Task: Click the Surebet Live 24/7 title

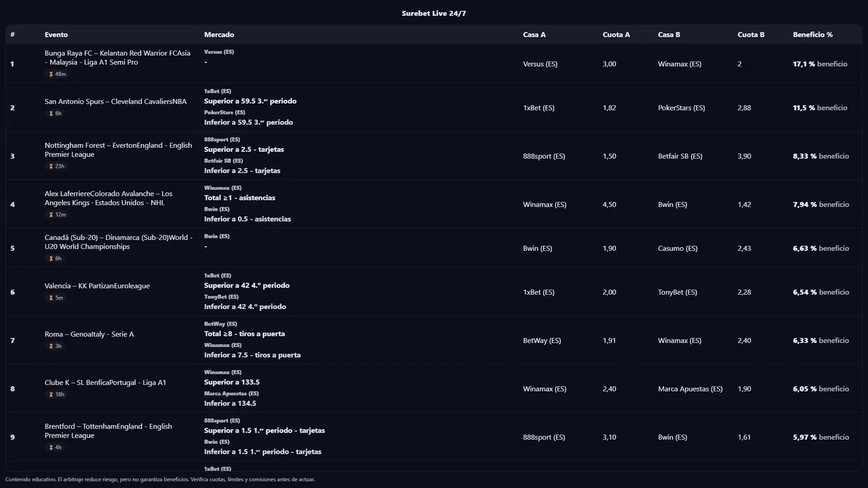Action: [433, 14]
